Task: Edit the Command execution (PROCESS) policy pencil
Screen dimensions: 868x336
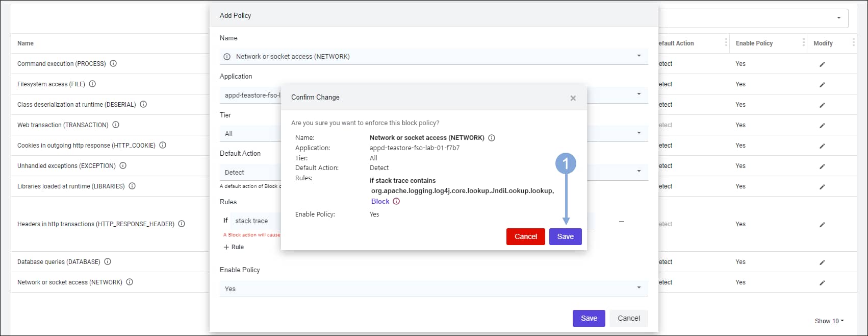Action: click(822, 64)
